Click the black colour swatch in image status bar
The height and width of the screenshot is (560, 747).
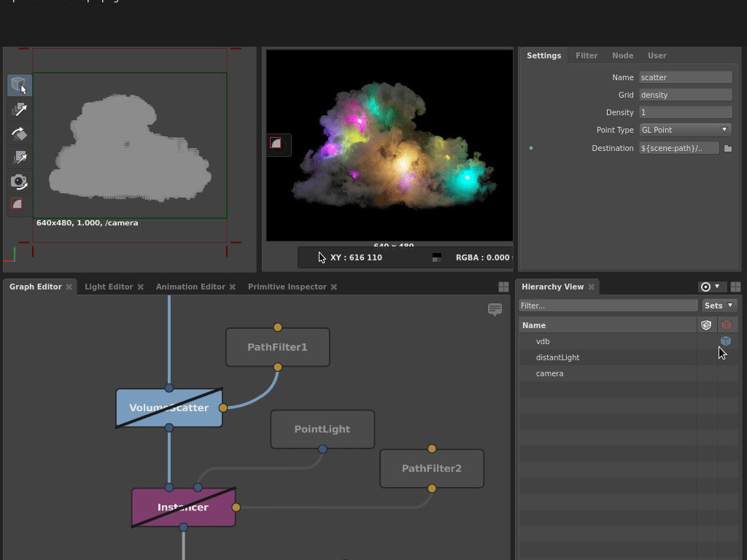tap(437, 257)
